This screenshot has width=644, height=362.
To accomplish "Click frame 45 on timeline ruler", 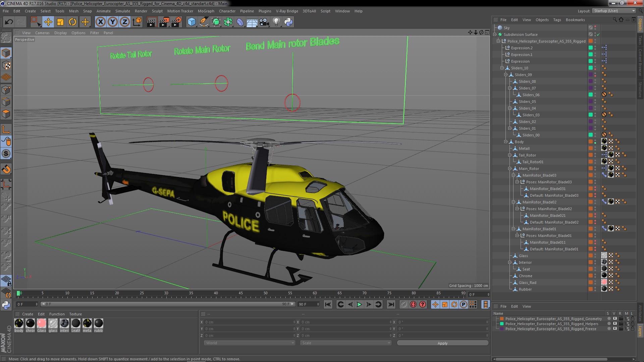I will (240, 294).
